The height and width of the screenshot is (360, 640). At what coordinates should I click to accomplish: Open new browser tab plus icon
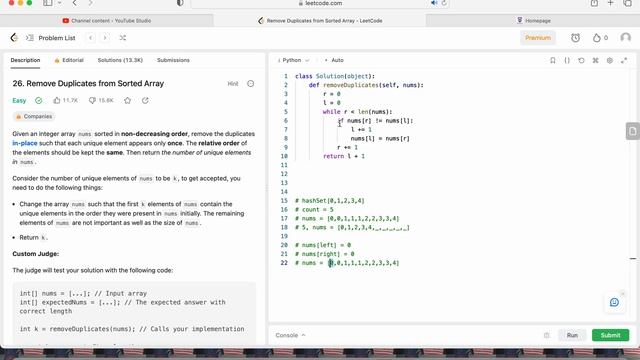pyautogui.click(x=611, y=3)
